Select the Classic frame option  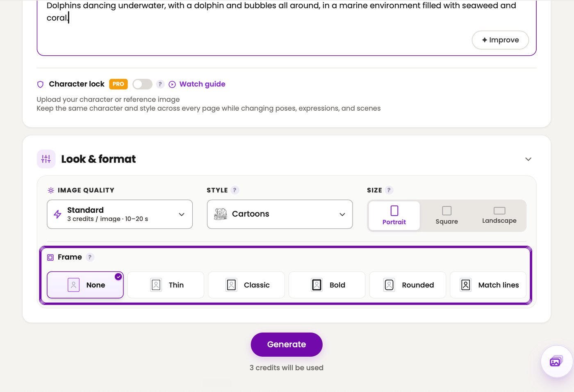click(246, 285)
